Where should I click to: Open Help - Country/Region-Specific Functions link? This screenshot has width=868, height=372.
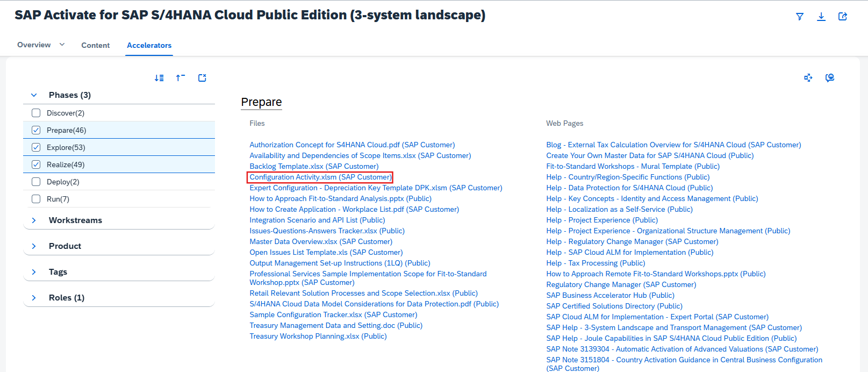click(x=628, y=177)
